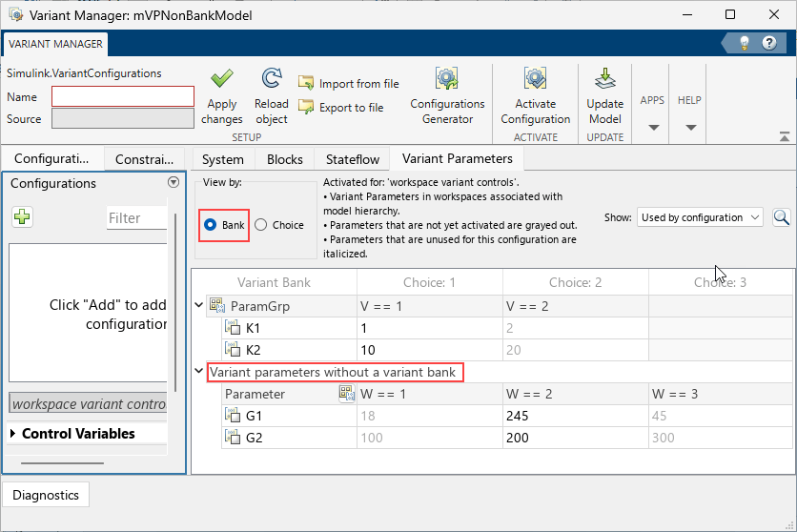
Task: Click the ParamGrp variant bank icon
Action: click(217, 305)
